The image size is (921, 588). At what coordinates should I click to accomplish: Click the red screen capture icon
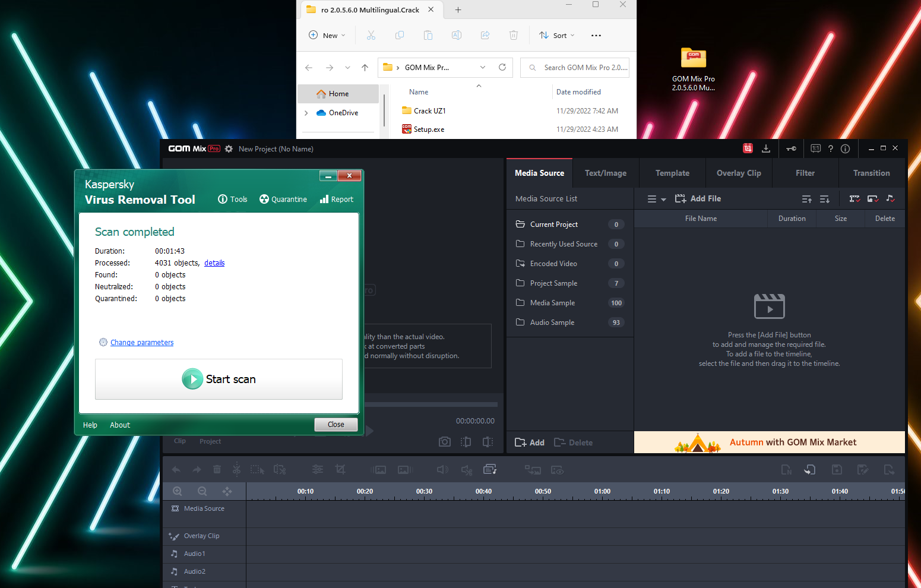(x=748, y=148)
